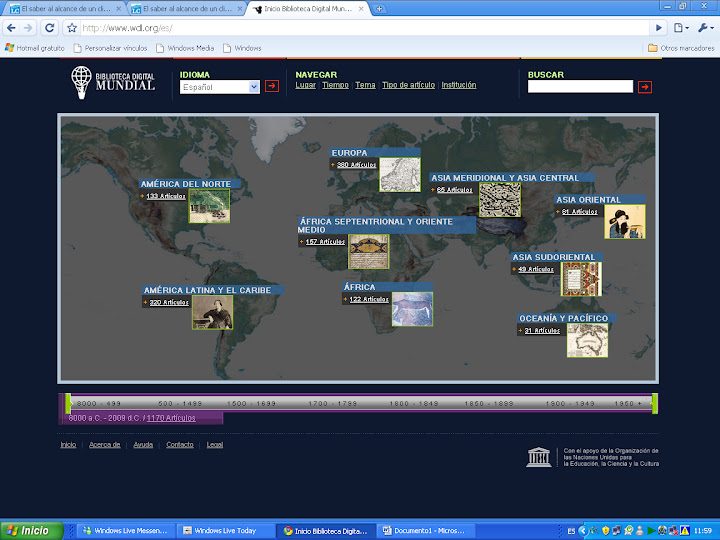Open Asia Sudoriental 49 Artículos link
The image size is (720, 540).
pos(536,270)
